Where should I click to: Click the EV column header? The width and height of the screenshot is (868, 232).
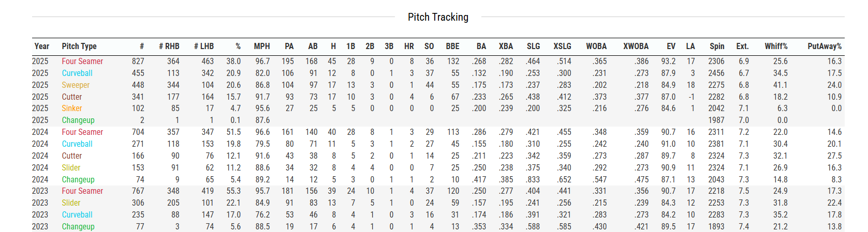[671, 47]
